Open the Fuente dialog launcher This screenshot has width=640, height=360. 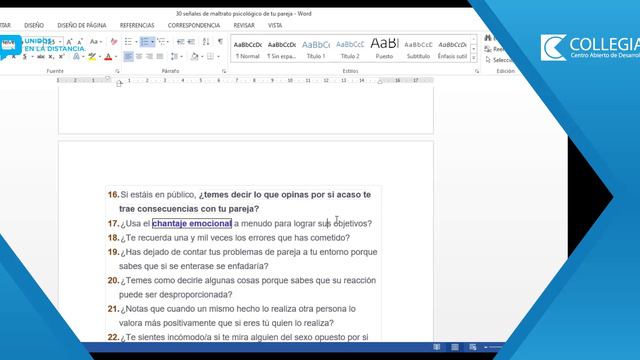click(x=118, y=71)
